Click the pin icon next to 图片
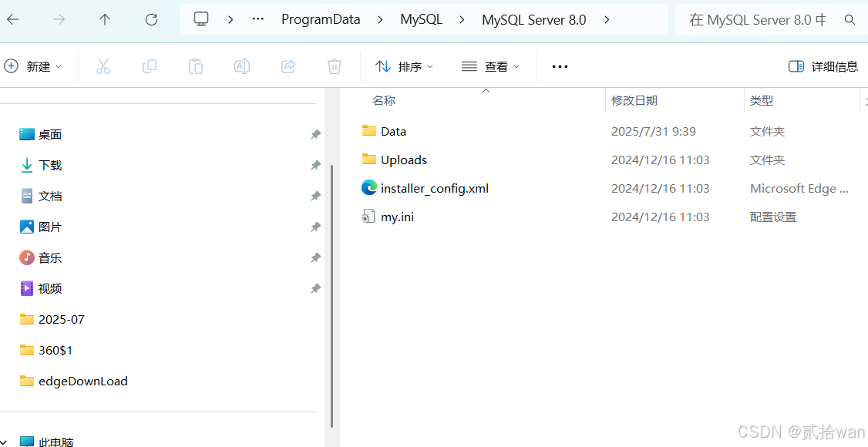Viewport: 868px width, 447px height. pyautogui.click(x=315, y=227)
